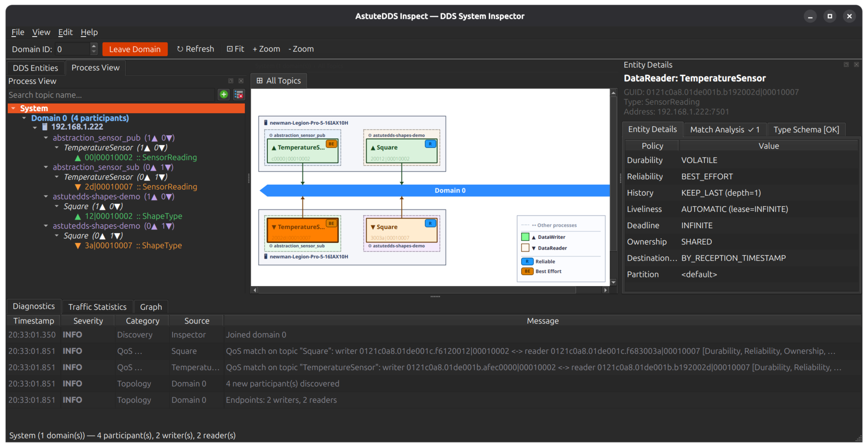868x448 pixels.
Task: Switch to Traffic Statistics tab
Action: click(x=97, y=307)
